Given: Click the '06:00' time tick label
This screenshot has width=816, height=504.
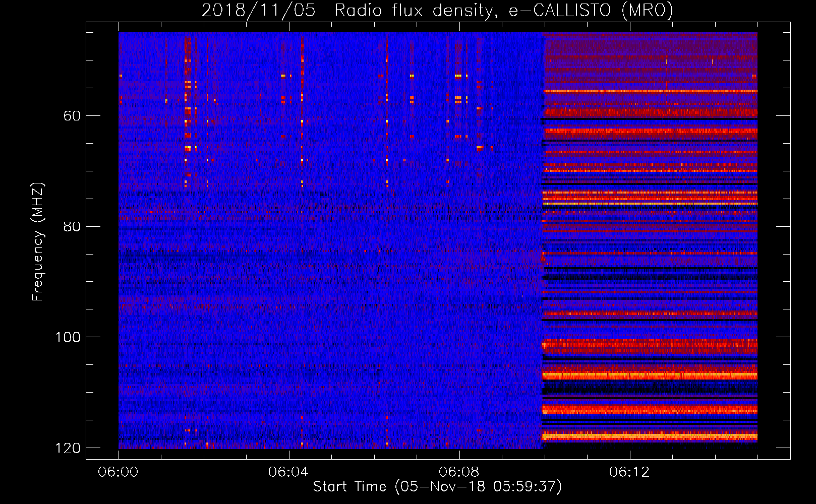Looking at the screenshot, I should point(118,472).
